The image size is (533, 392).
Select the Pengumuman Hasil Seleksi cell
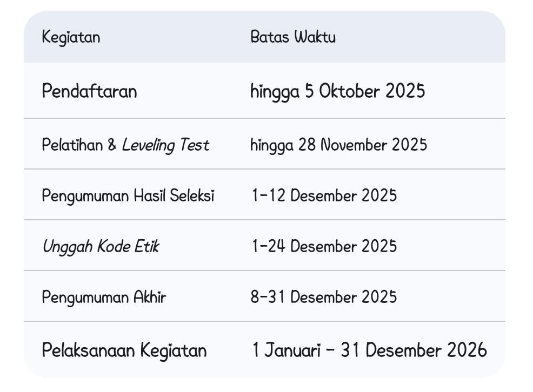tap(128, 195)
